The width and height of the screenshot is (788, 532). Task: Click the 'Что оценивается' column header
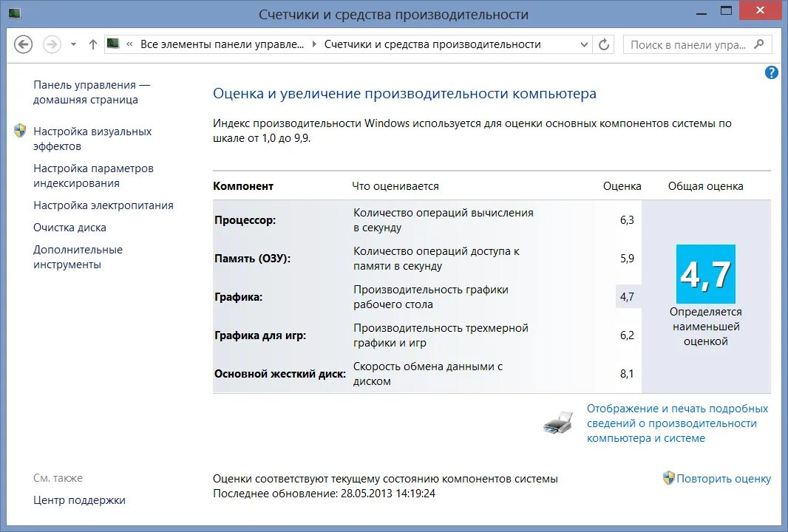(395, 186)
